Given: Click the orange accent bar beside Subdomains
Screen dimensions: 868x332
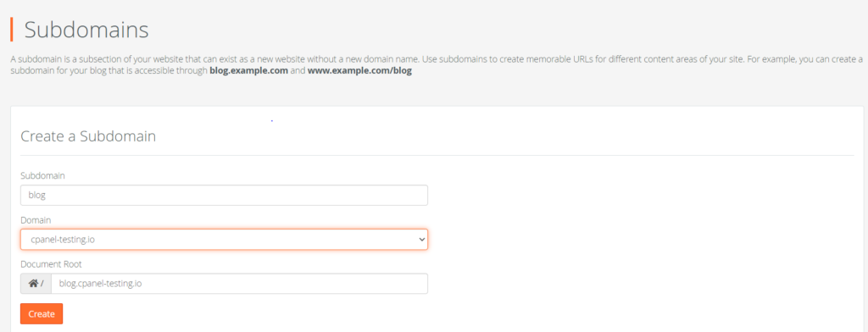Looking at the screenshot, I should (12, 30).
